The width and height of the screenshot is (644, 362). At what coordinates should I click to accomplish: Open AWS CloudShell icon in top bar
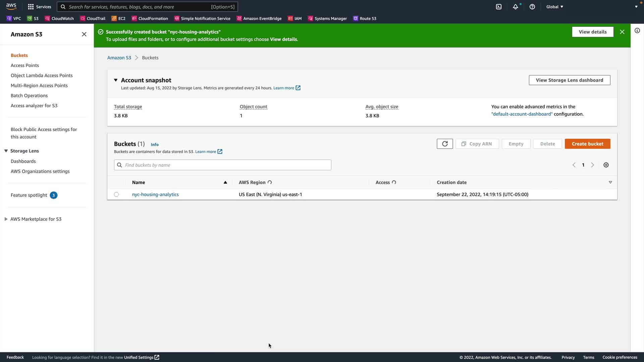click(x=499, y=7)
